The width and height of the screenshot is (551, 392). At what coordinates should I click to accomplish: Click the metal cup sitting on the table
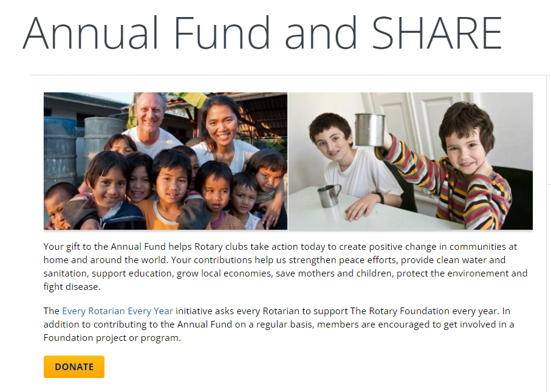[329, 196]
